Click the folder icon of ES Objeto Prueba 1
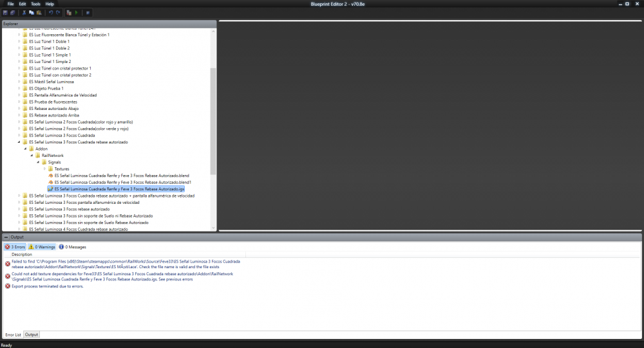 25,88
